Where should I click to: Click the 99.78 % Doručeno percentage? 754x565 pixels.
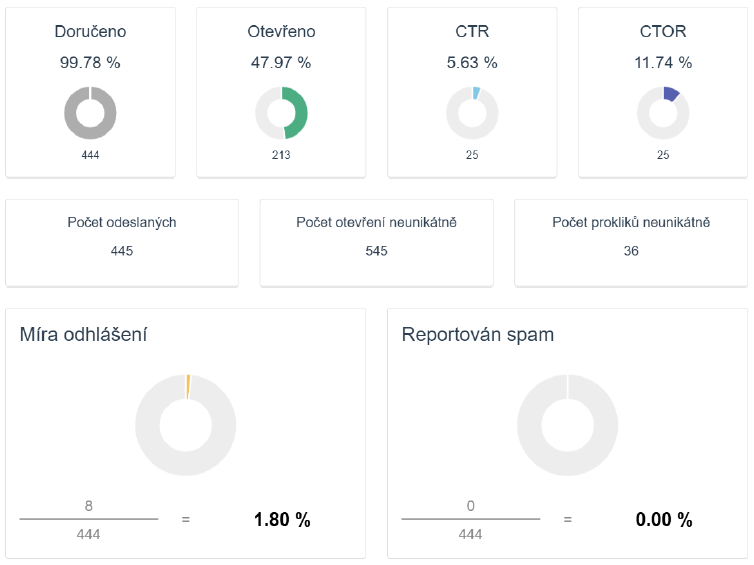[x=90, y=62]
